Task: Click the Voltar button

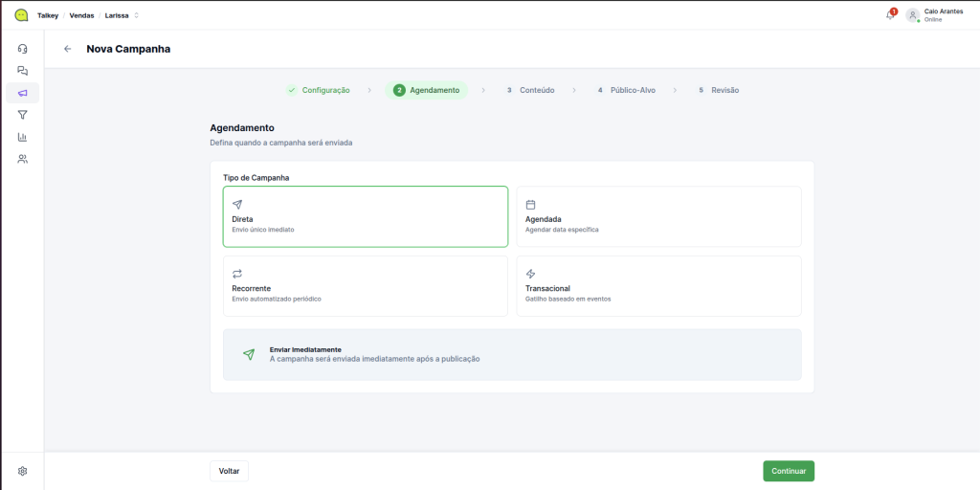Action: coord(229,471)
